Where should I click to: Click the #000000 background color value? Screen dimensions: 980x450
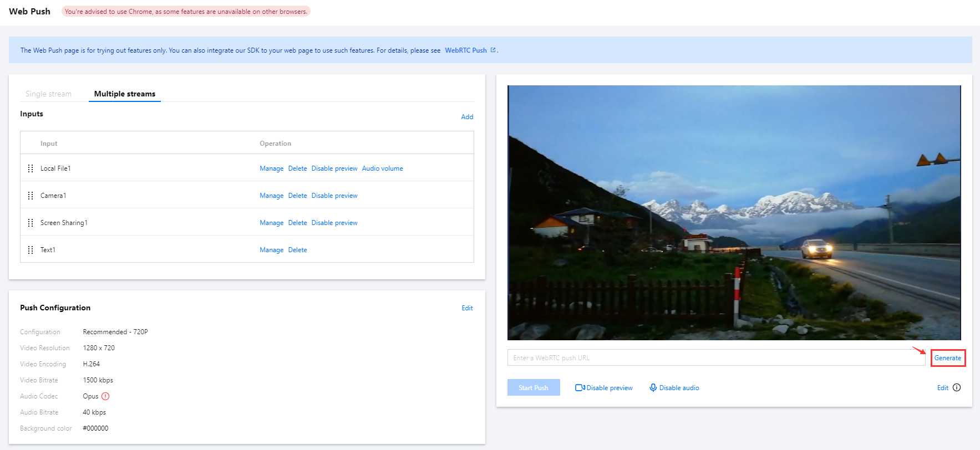coord(95,428)
